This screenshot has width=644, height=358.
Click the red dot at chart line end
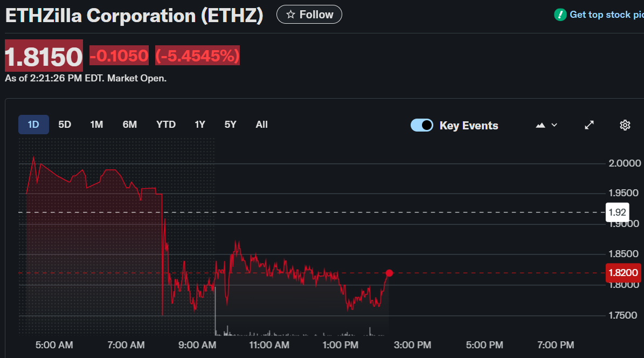point(389,273)
